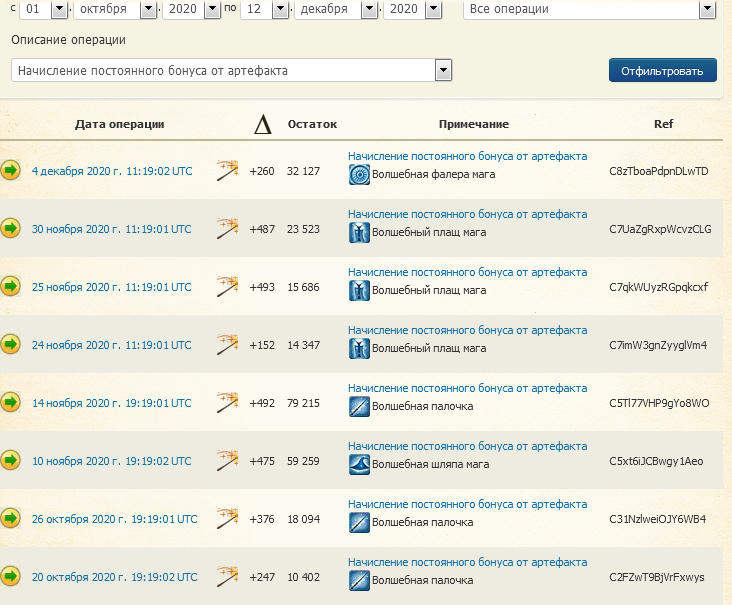Click magic wand currency icon in 25 ноября row

pos(227,287)
